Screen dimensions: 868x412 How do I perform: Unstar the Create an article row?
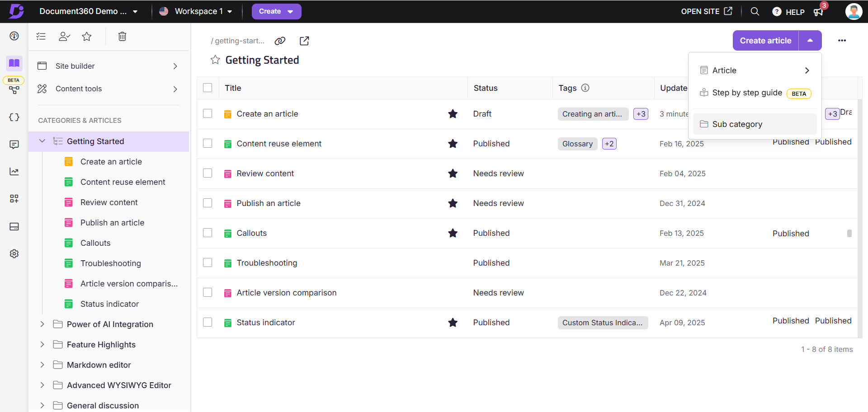[x=453, y=114]
